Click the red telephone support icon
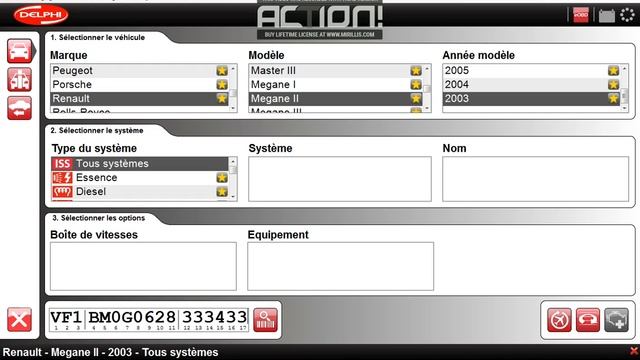Viewport: 640px width, 360px height. point(588,320)
